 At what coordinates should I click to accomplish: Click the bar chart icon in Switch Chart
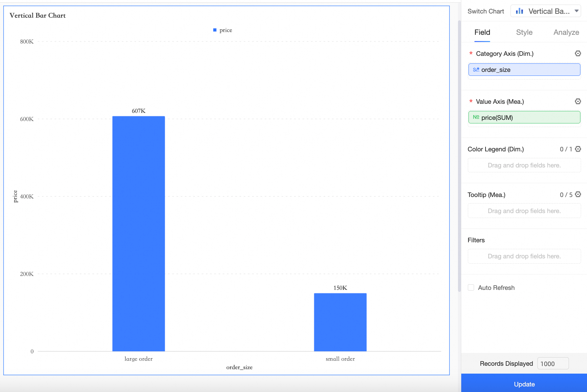(x=519, y=11)
